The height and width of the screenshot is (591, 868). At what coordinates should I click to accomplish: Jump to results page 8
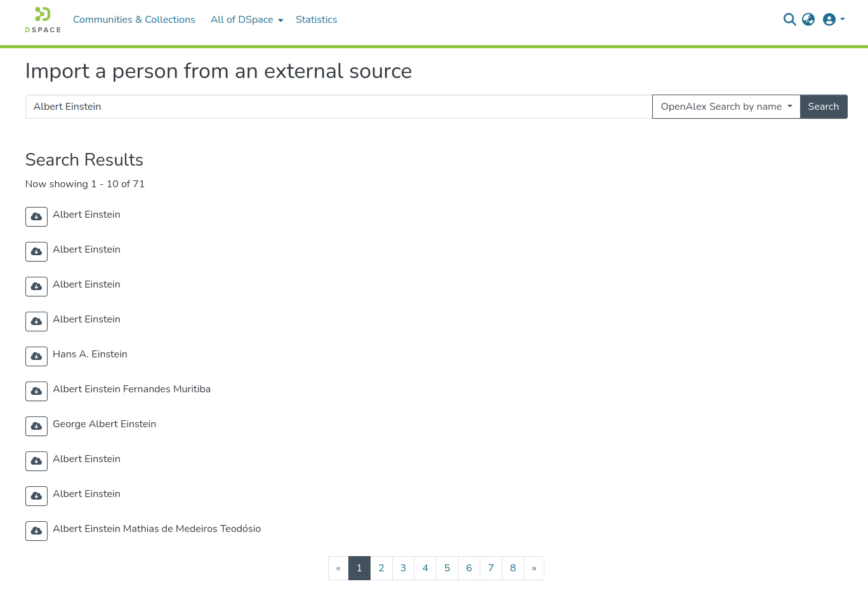[513, 568]
